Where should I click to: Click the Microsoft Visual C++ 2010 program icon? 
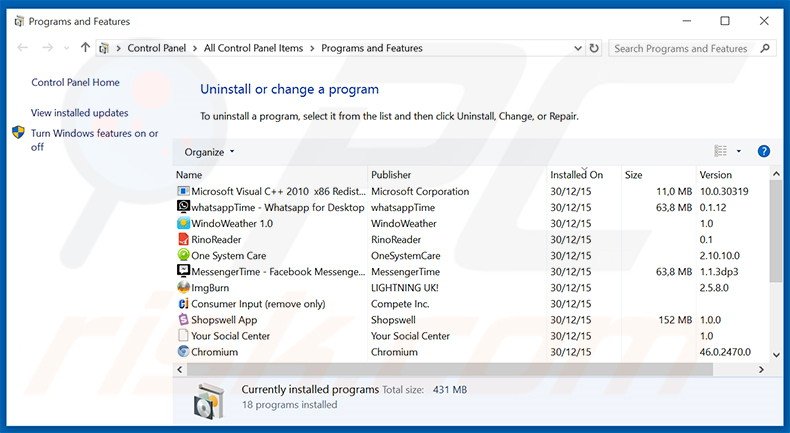183,191
